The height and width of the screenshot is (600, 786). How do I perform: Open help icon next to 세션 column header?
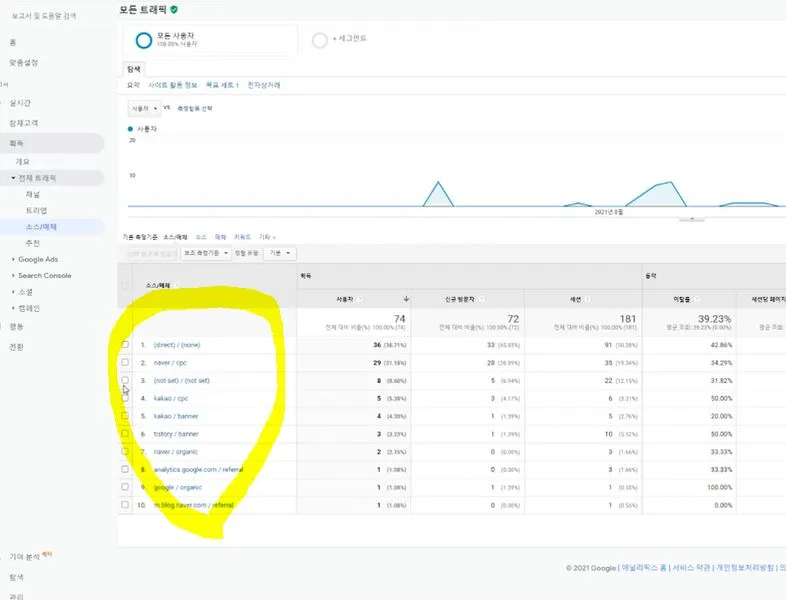[587, 299]
